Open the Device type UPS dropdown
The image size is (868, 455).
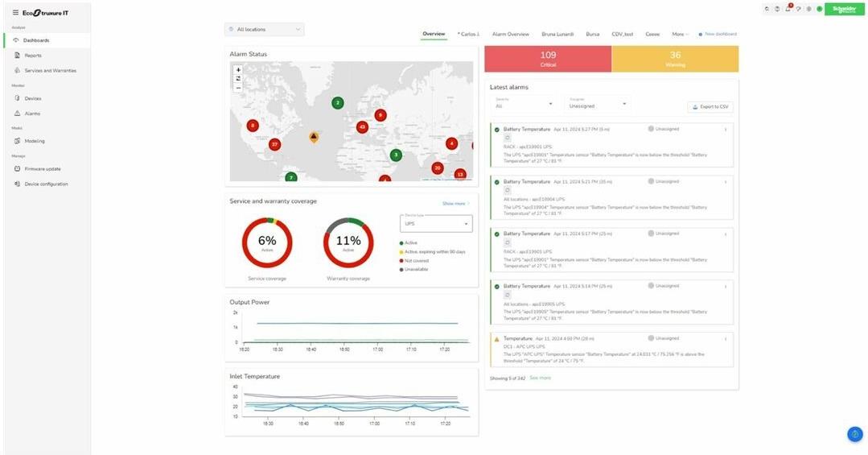(436, 223)
